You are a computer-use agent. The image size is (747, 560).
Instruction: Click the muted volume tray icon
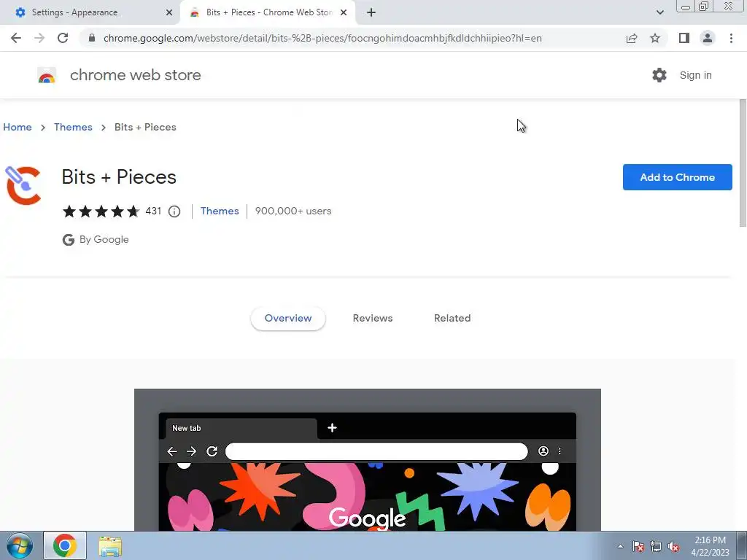(673, 546)
